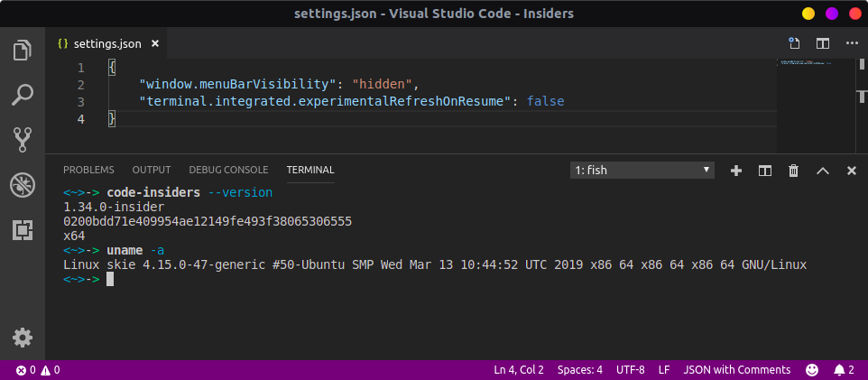Open the '1: fish' terminal dropdown
This screenshot has width=868, height=380.
click(642, 170)
